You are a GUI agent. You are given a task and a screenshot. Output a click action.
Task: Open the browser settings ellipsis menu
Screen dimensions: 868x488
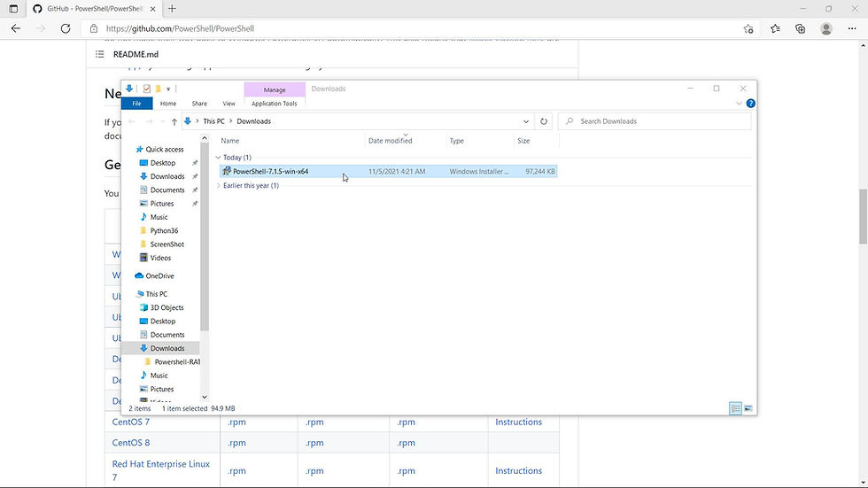pos(852,28)
